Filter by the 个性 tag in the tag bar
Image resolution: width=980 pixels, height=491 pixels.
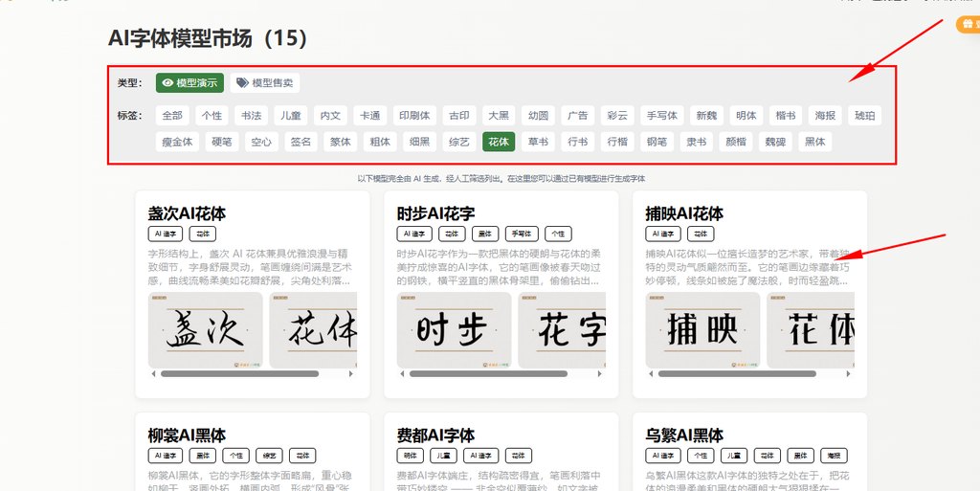click(212, 116)
